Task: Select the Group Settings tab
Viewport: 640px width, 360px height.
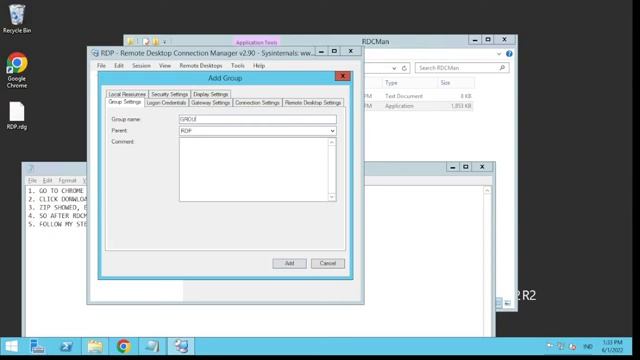Action: pos(124,102)
